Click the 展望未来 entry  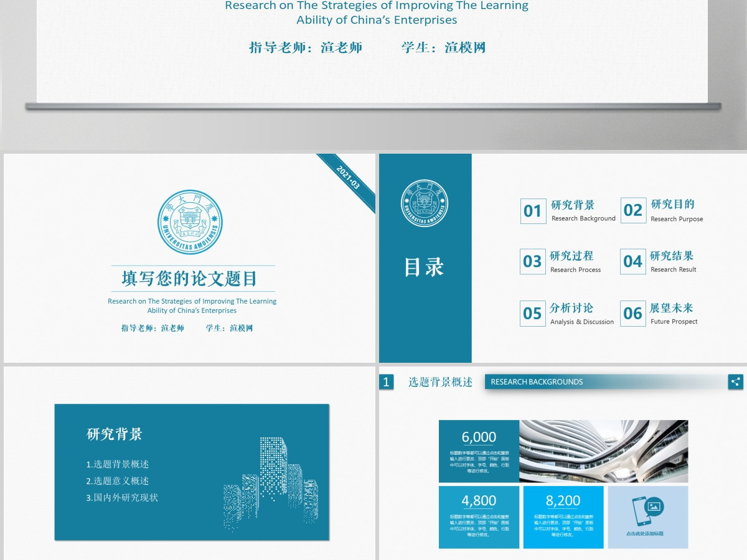point(672,308)
